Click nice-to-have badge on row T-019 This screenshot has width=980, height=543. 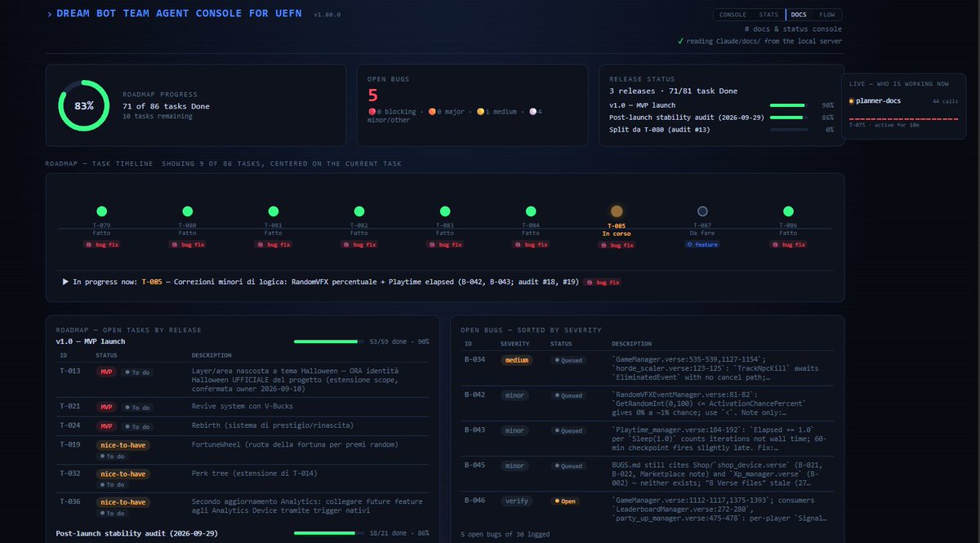(123, 445)
